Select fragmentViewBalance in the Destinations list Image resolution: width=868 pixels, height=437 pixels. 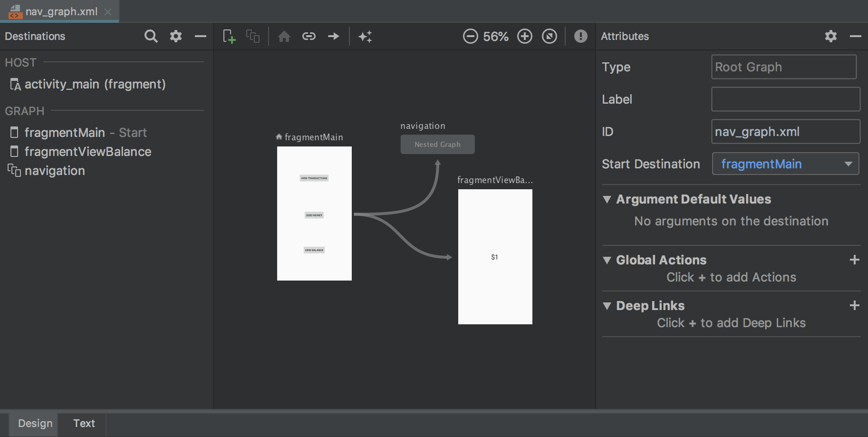coord(87,152)
